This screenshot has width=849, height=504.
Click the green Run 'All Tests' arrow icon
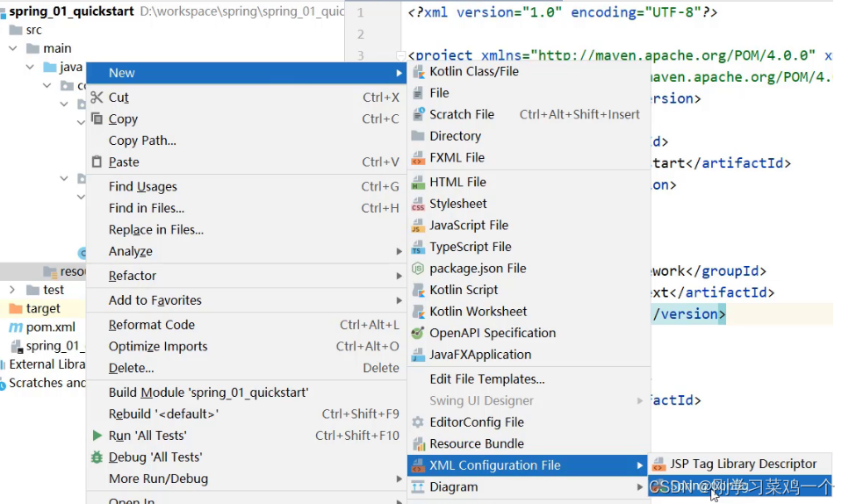point(97,436)
